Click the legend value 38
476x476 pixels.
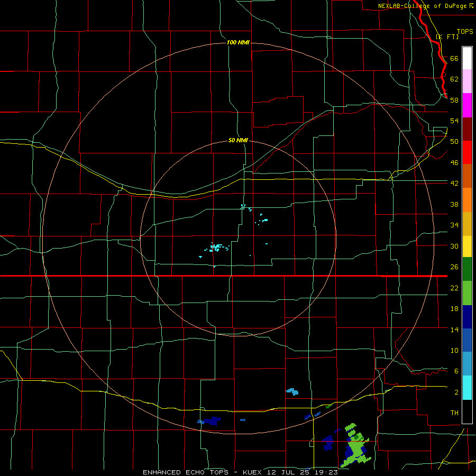pos(454,204)
